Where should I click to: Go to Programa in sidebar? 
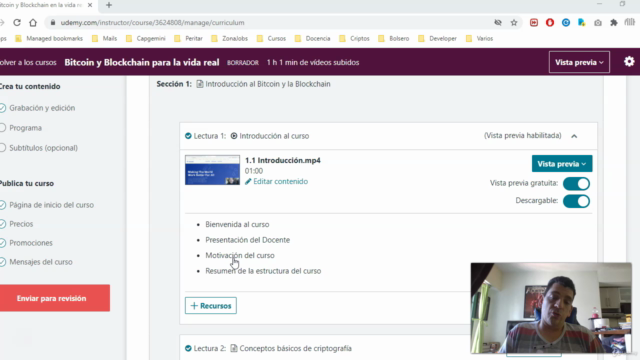[x=25, y=128]
